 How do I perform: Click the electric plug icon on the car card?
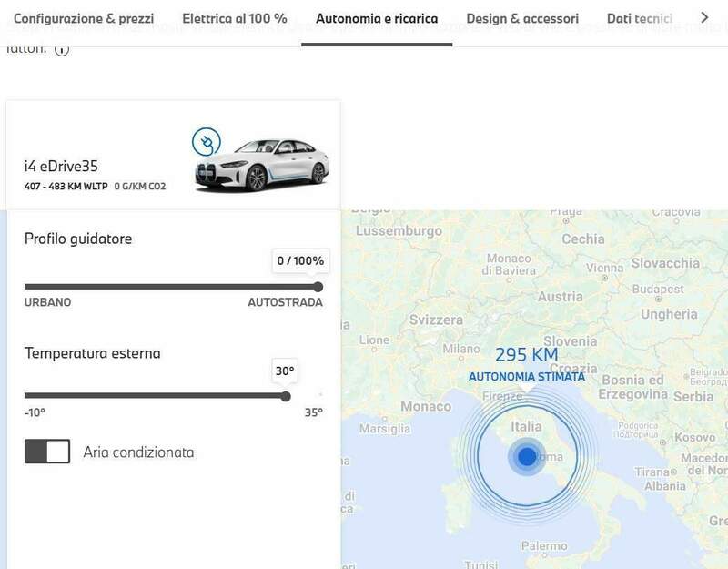(x=207, y=142)
